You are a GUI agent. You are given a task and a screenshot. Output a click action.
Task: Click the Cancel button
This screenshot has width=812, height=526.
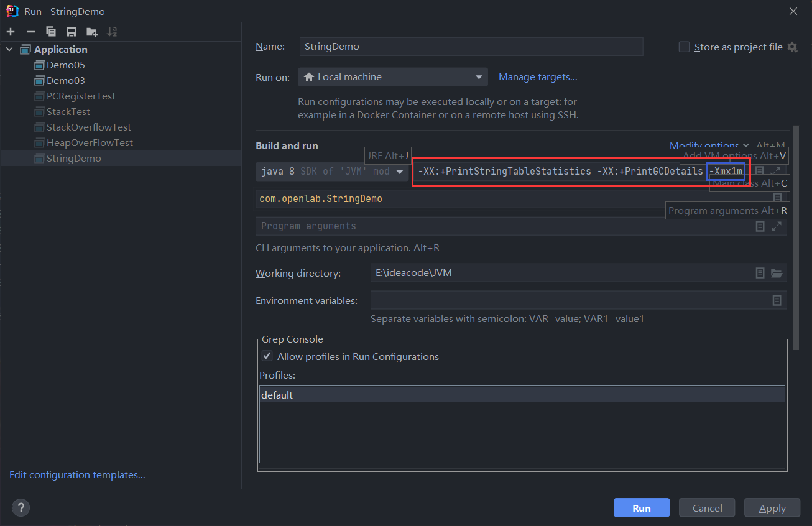pyautogui.click(x=708, y=508)
